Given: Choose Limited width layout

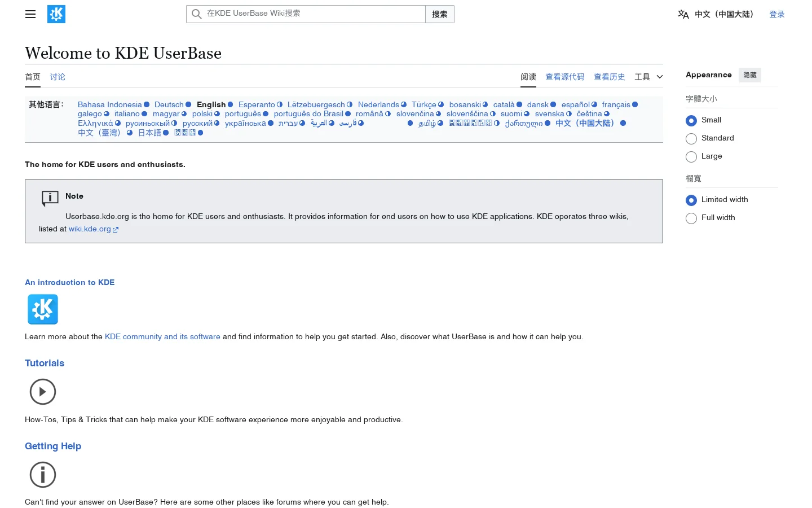Looking at the screenshot, I should coord(691,200).
